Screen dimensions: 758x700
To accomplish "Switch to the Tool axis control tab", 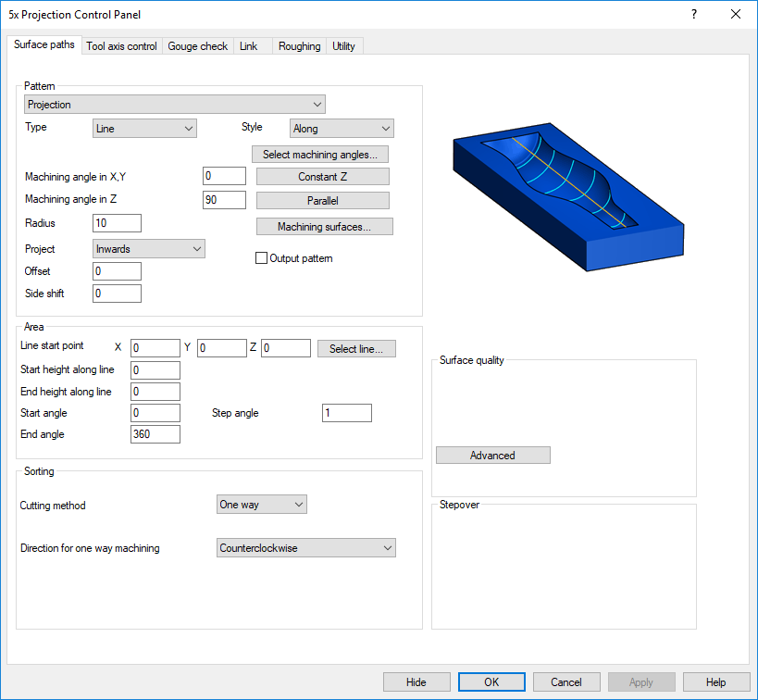I will [121, 46].
